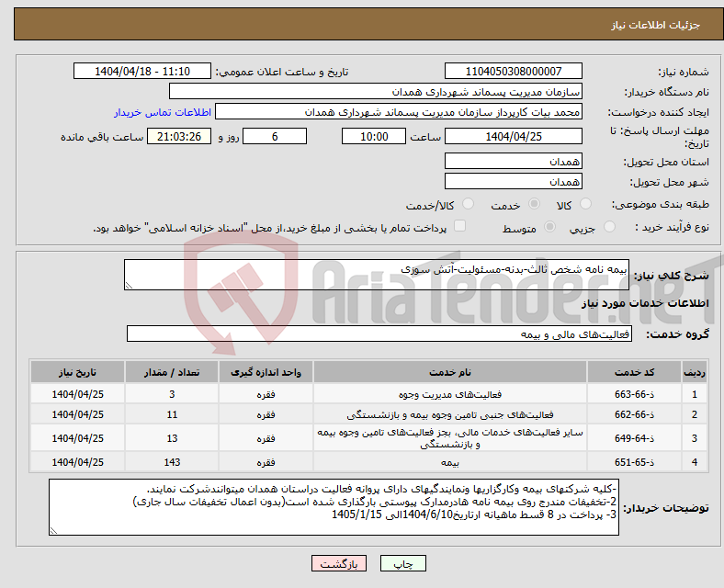Click the گروه خدمت field
Image resolution: width=724 pixels, height=588 pixels.
pyautogui.click(x=379, y=334)
